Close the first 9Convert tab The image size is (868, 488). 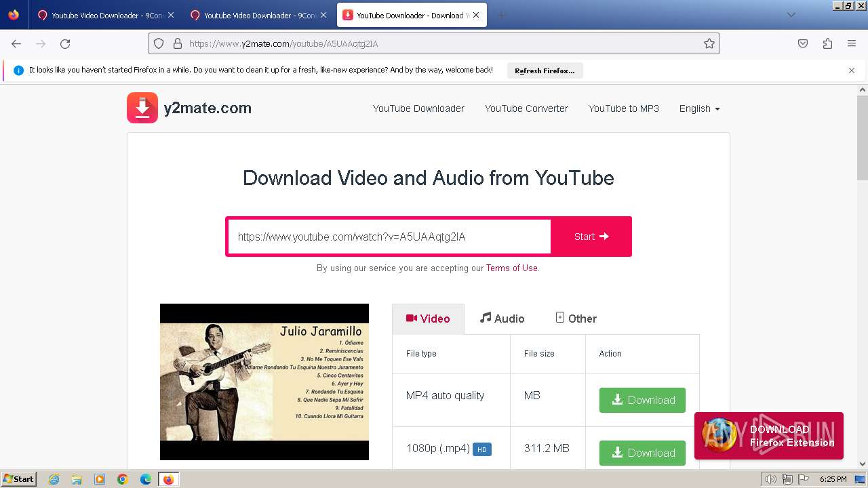click(x=171, y=15)
